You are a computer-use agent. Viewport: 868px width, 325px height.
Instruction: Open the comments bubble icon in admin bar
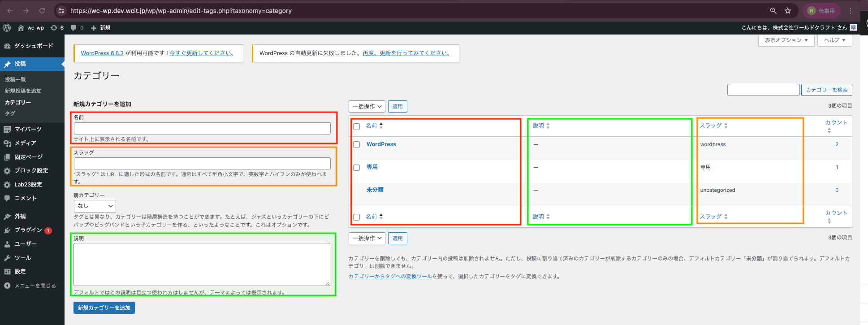pos(74,28)
